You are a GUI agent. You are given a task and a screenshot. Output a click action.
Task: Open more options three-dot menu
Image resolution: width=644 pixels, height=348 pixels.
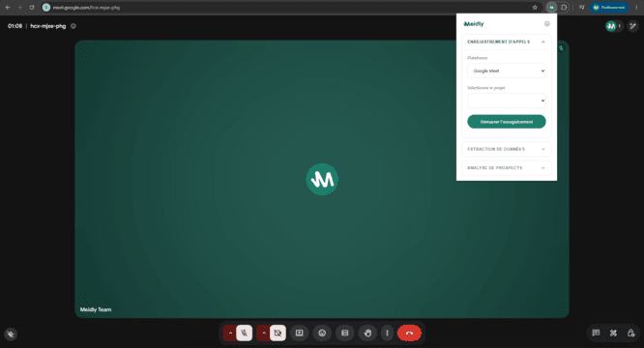point(387,333)
